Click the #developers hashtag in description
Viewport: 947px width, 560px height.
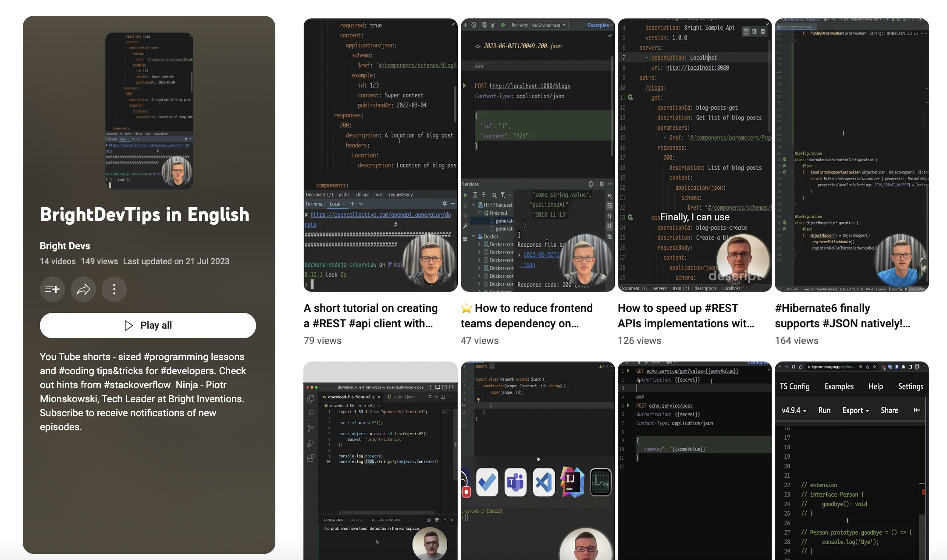pos(188,371)
